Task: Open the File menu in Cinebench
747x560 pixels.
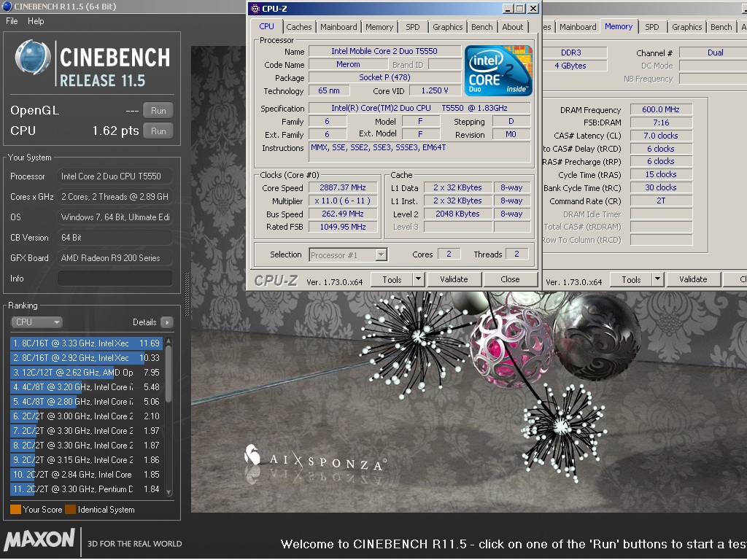Action: (12, 21)
